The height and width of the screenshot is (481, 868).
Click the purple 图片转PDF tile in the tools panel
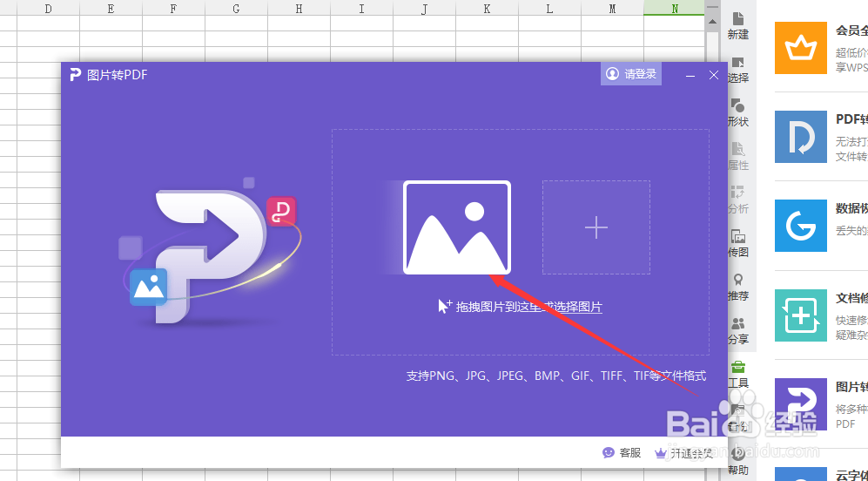[800, 404]
